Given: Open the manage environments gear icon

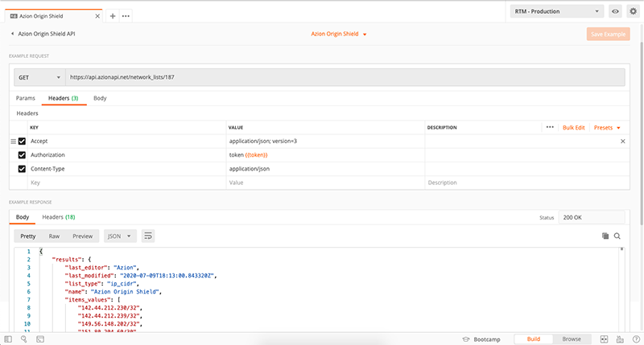Looking at the screenshot, I should [x=633, y=11].
